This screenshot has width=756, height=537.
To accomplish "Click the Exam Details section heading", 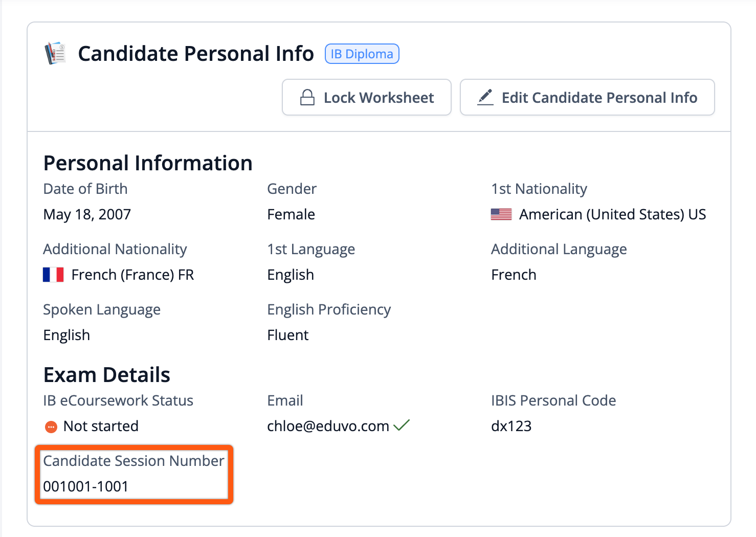I will 106,375.
